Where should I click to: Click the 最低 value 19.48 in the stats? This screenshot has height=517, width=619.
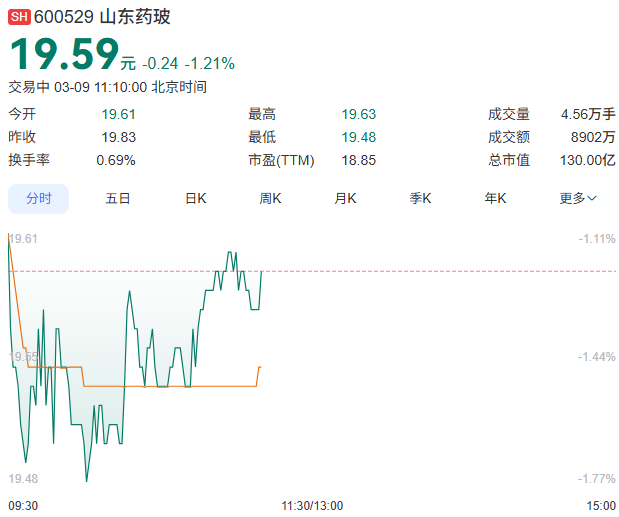[x=358, y=137]
